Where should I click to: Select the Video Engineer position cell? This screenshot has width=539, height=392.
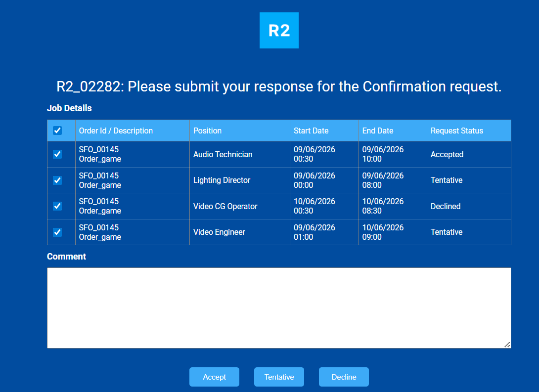(240, 232)
